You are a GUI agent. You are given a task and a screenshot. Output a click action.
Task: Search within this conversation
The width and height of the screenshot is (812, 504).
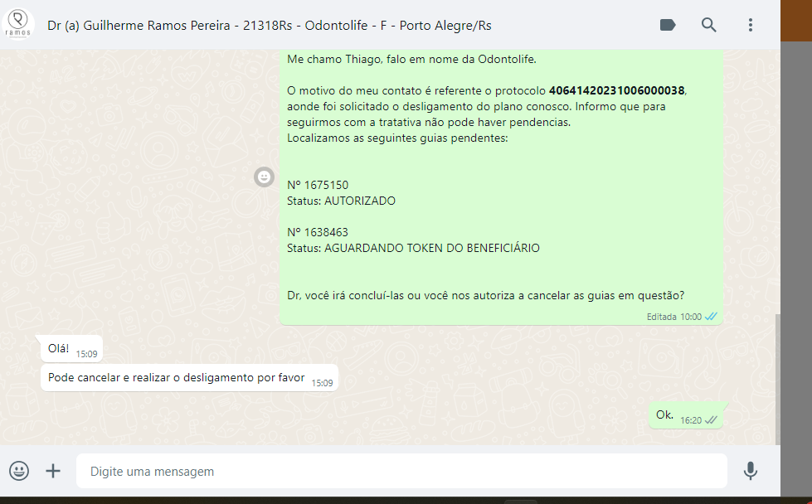[709, 25]
